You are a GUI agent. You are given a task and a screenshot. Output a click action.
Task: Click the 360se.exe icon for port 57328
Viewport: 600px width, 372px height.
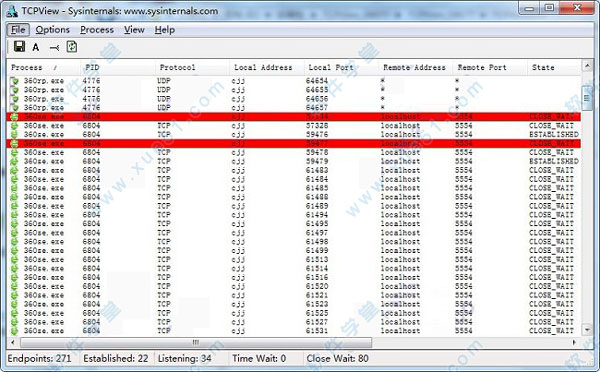(15, 126)
